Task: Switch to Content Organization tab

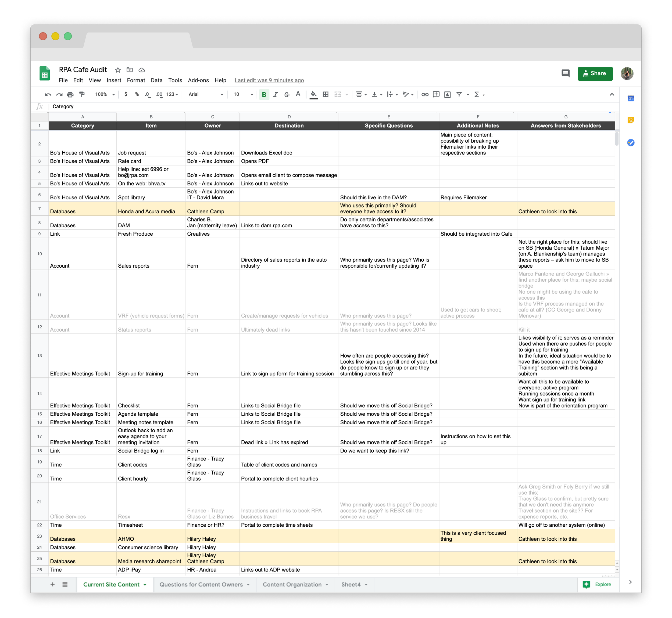Action: [x=296, y=584]
